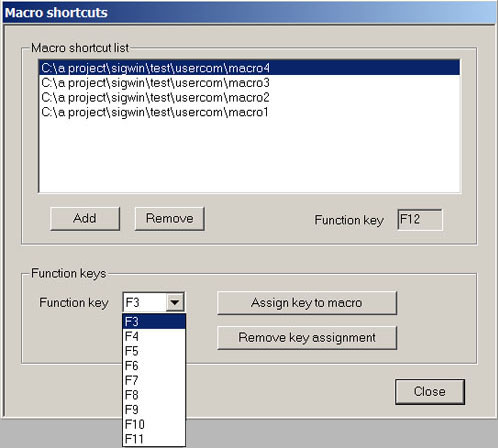Select F7 in the dropdown options

click(154, 380)
